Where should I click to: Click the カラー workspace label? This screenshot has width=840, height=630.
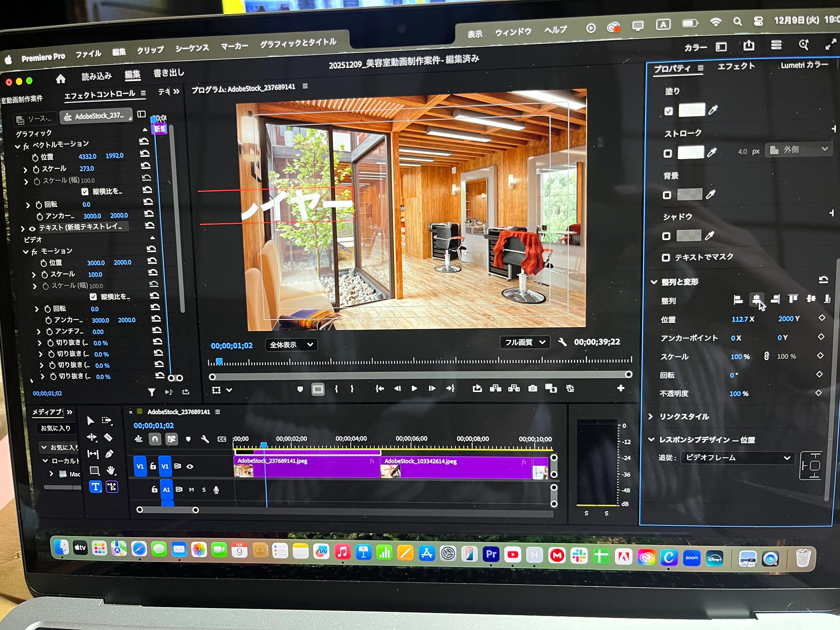[x=695, y=48]
